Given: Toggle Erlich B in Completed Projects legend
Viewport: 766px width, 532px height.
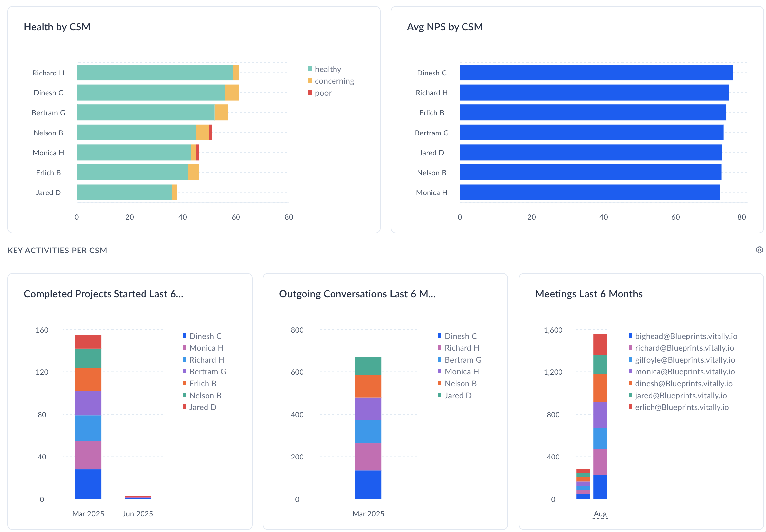Looking at the screenshot, I should point(203,384).
